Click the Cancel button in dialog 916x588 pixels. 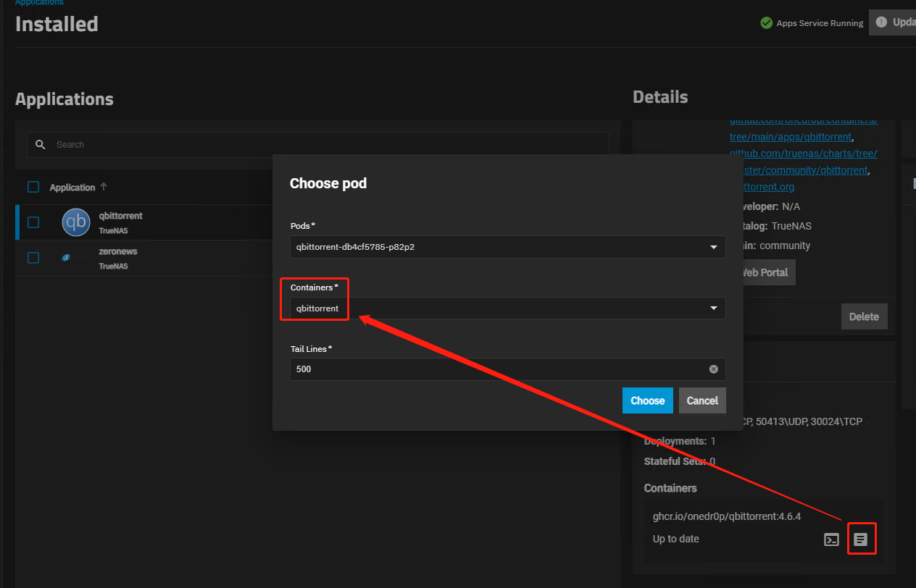pos(702,400)
